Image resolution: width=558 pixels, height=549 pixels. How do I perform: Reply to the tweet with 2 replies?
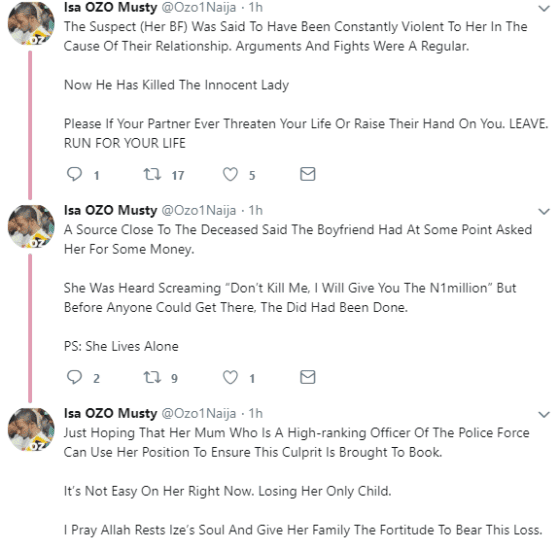(74, 377)
